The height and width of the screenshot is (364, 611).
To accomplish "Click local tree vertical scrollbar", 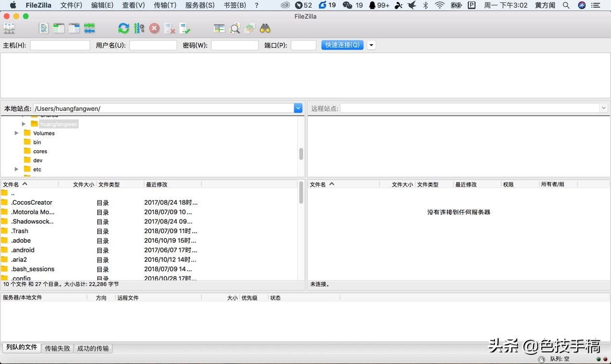I will [301, 154].
